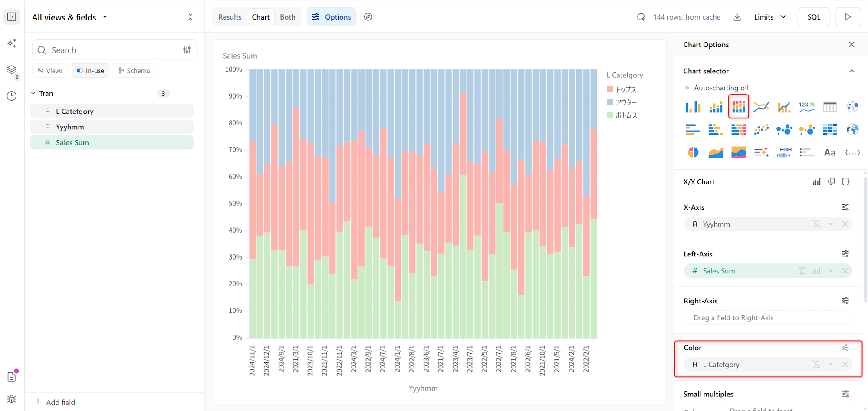868x411 pixels.
Task: Switch to the Results tab
Action: point(230,17)
